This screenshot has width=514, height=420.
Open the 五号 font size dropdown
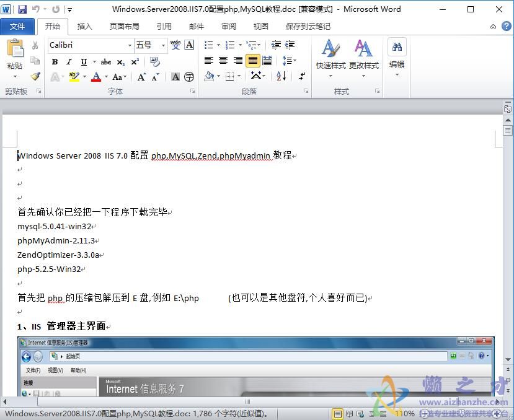point(162,45)
